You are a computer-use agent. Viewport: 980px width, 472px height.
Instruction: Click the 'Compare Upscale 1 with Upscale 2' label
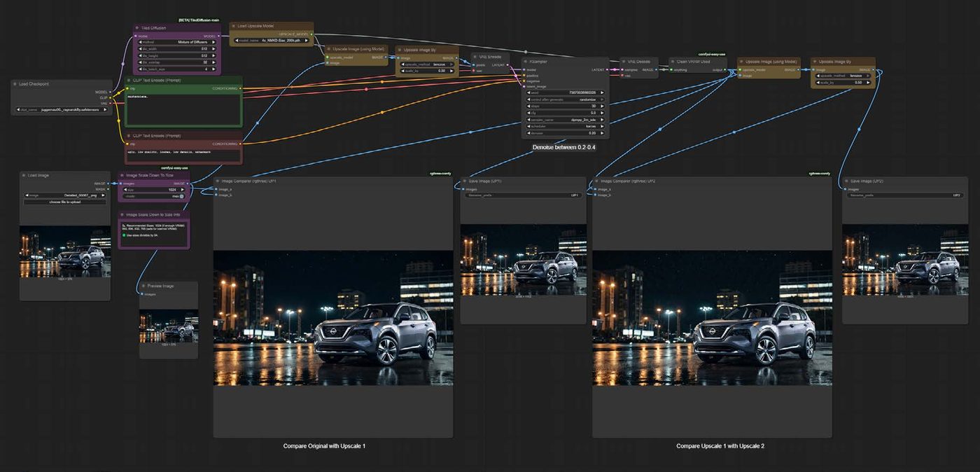tap(720, 446)
